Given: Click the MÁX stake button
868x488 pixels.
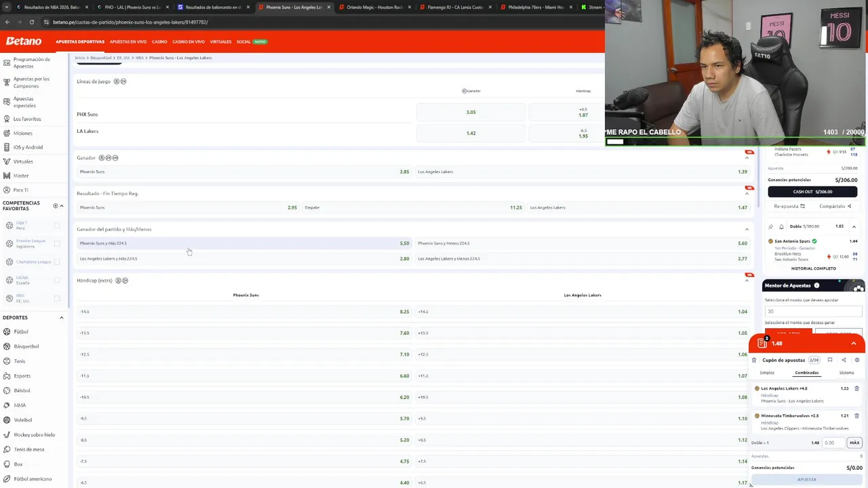Looking at the screenshot, I should click(854, 443).
